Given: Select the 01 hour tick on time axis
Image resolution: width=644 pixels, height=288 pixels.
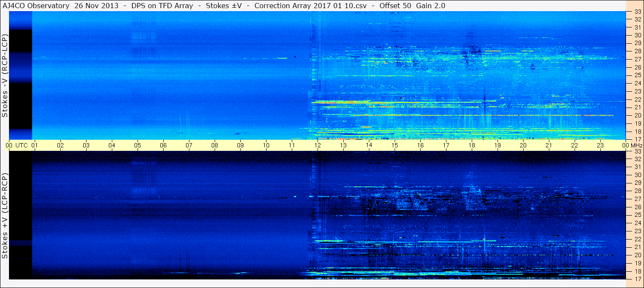Looking at the screenshot, I should (x=35, y=146).
